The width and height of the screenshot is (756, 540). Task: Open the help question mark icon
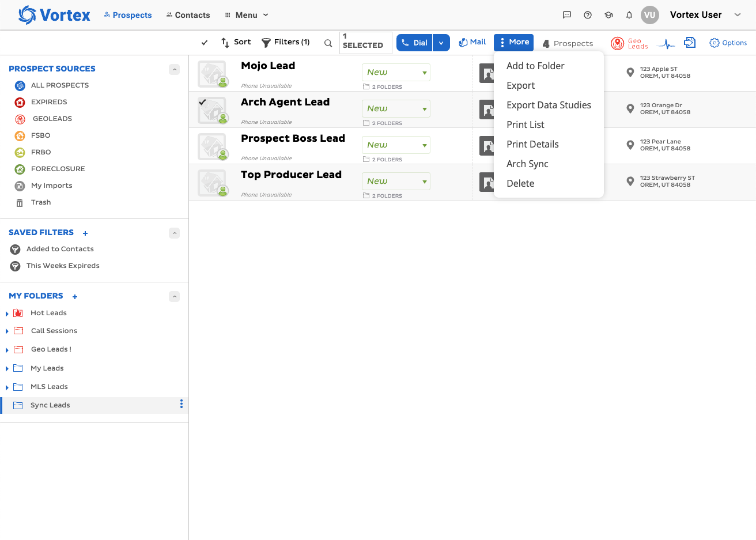coord(588,15)
